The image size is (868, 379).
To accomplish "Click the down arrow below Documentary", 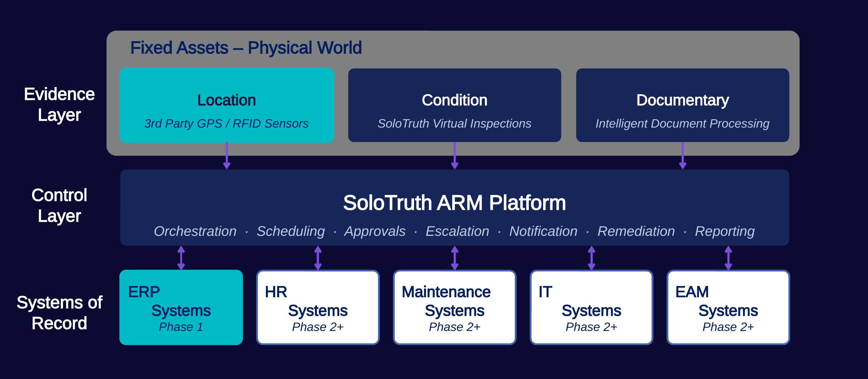I will 683,155.
